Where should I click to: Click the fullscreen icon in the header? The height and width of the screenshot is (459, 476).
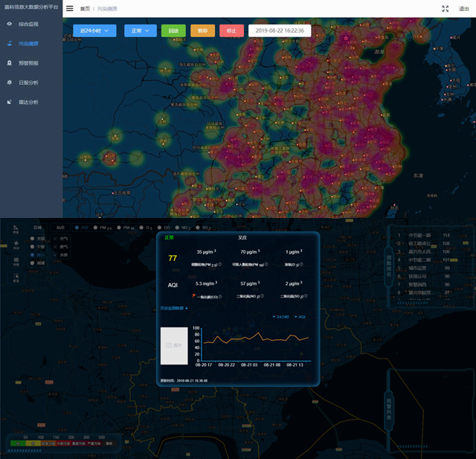(445, 8)
